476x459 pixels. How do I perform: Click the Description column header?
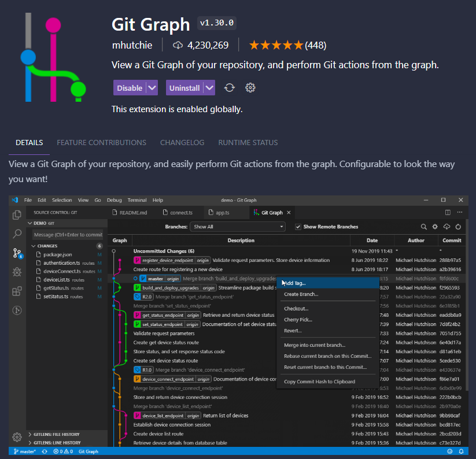pos(241,240)
